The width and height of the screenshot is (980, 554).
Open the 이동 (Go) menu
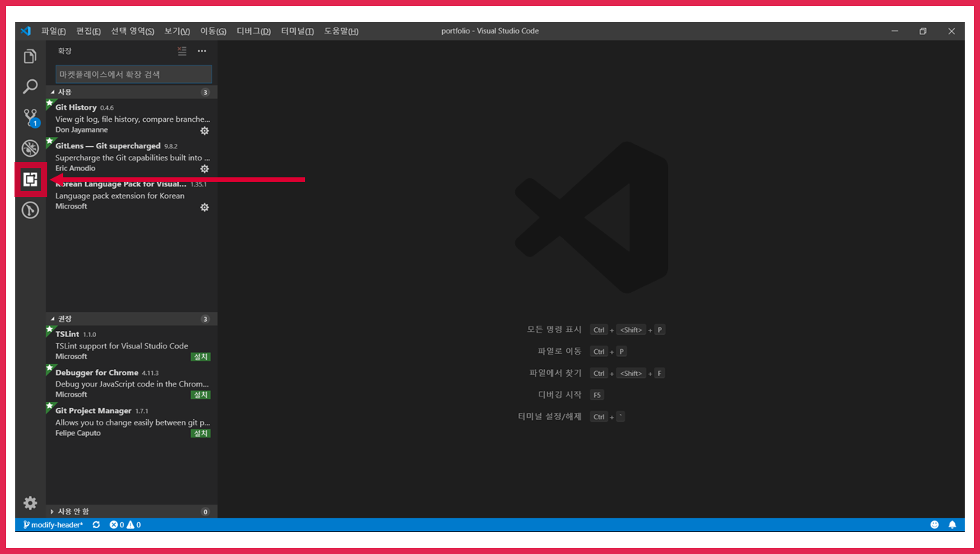213,31
